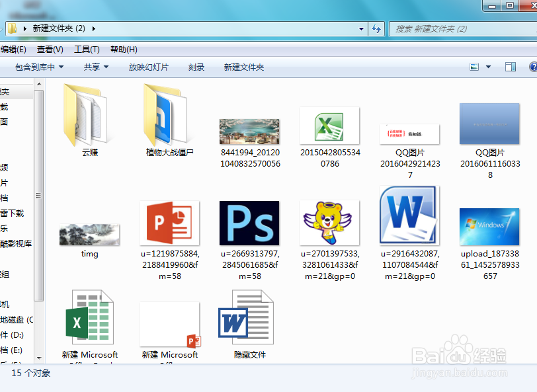Image resolution: width=537 pixels, height=392 pixels.
Task: Open the 编辑(E) menu
Action: click(x=13, y=50)
